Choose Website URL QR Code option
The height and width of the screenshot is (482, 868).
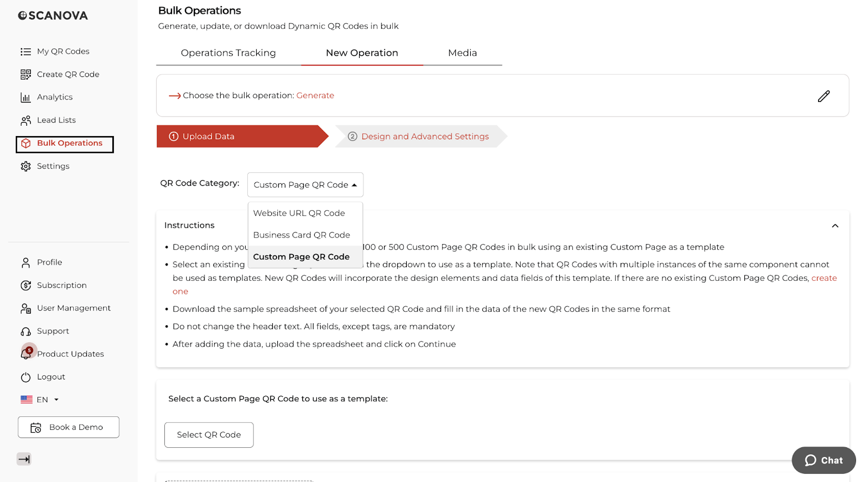[299, 213]
